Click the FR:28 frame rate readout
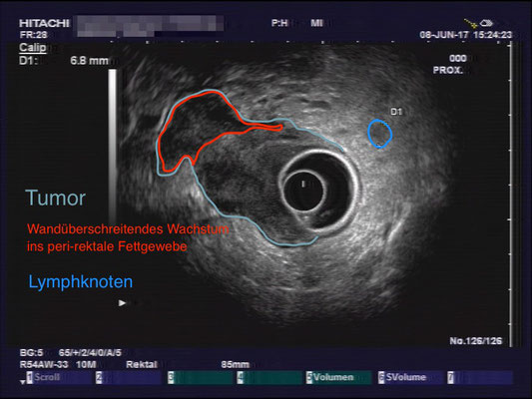This screenshot has height=399, width=532. pyautogui.click(x=33, y=35)
